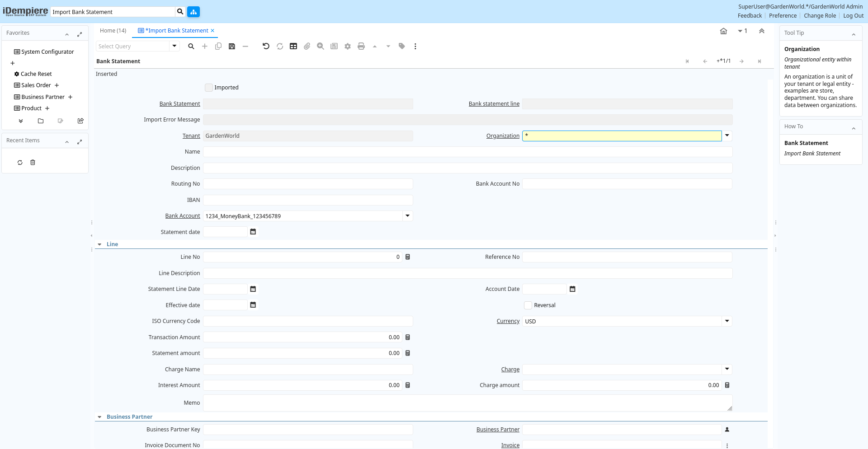Open the attachment paperclip icon
Viewport: 868px width, 449px height.
point(307,46)
